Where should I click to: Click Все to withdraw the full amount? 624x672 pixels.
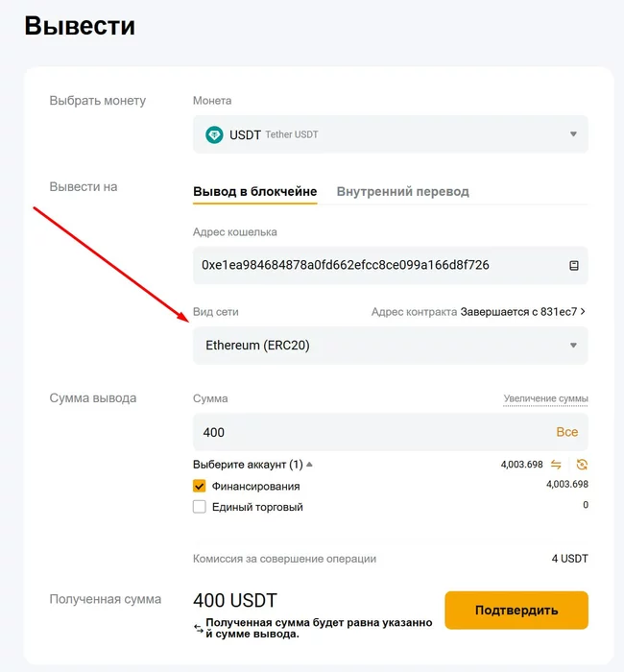pyautogui.click(x=566, y=432)
